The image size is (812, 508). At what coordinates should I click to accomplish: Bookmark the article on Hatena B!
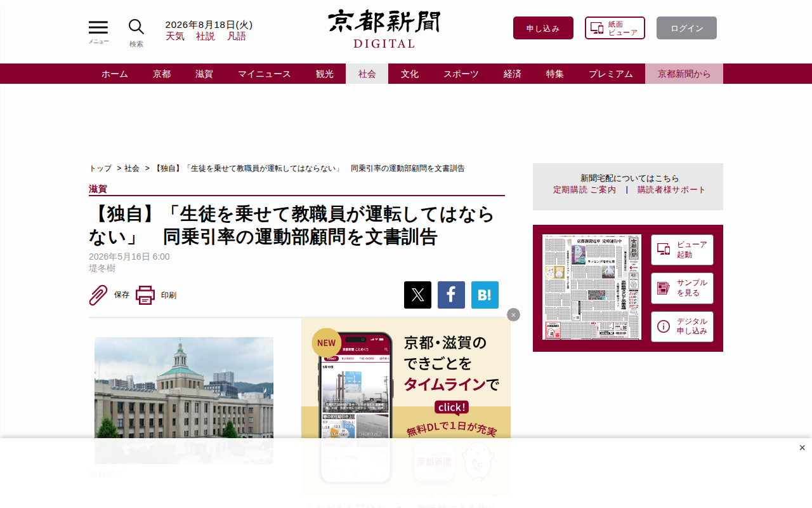coord(485,295)
